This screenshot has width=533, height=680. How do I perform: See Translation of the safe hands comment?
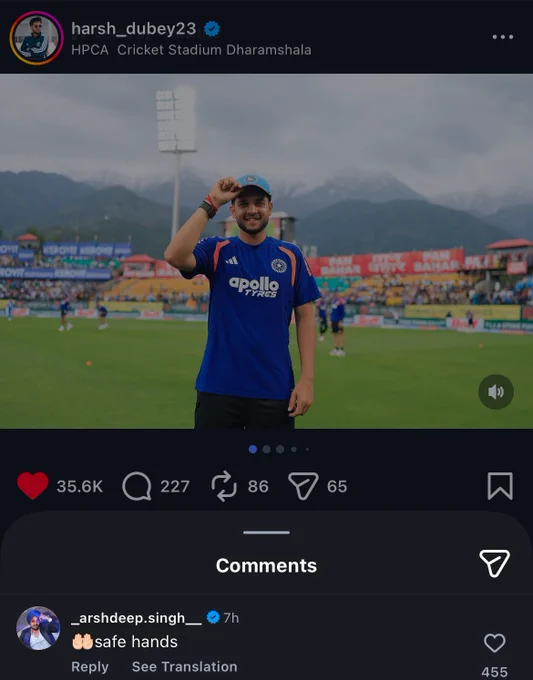(x=184, y=667)
